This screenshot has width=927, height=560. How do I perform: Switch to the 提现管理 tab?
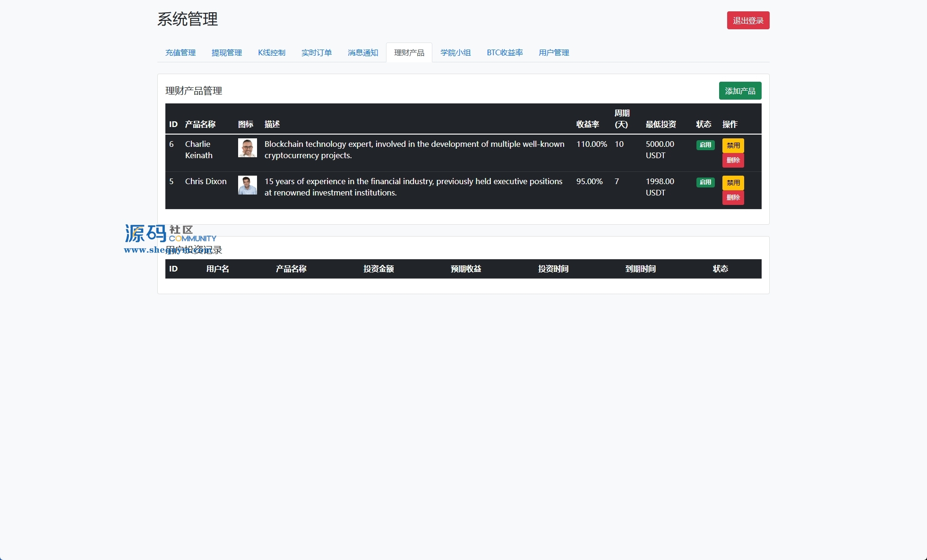click(227, 52)
